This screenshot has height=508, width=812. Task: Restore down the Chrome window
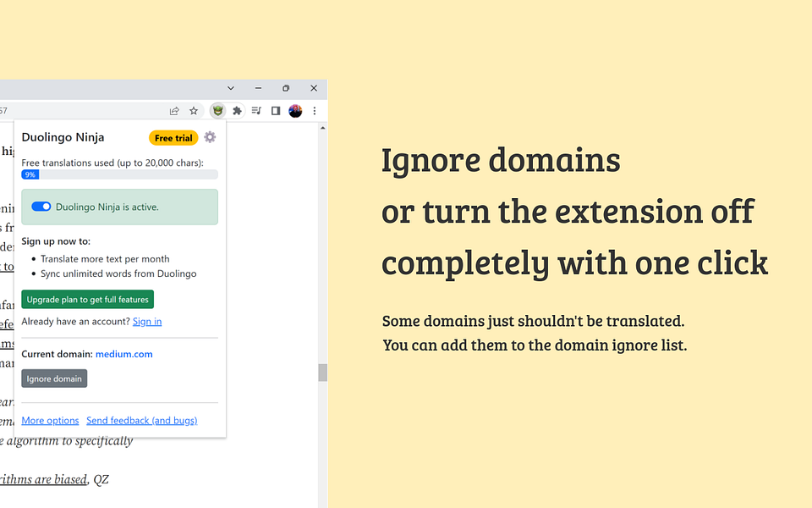coord(286,88)
